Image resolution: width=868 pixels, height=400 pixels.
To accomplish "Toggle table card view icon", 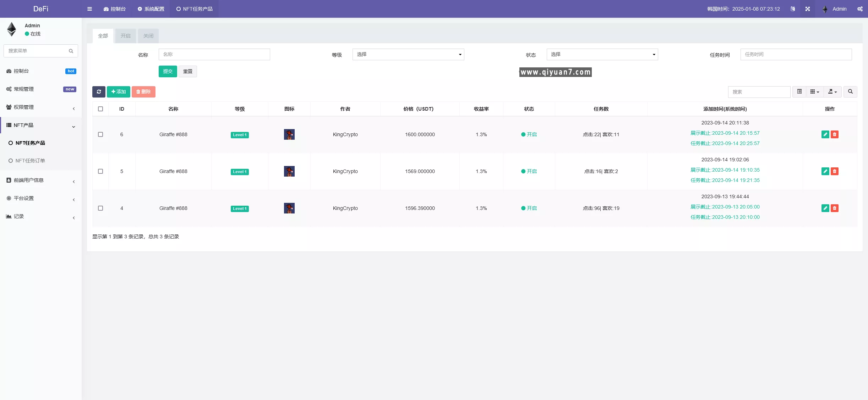I will point(799,92).
